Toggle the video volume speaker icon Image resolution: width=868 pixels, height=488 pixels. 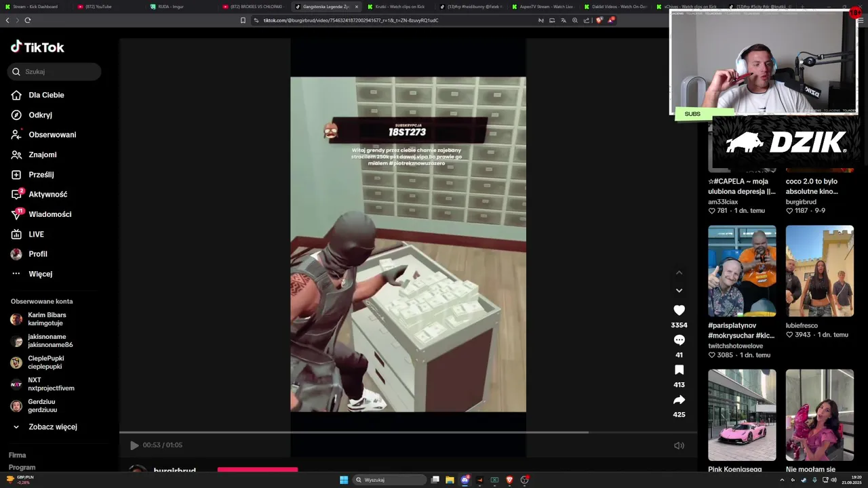tap(679, 445)
